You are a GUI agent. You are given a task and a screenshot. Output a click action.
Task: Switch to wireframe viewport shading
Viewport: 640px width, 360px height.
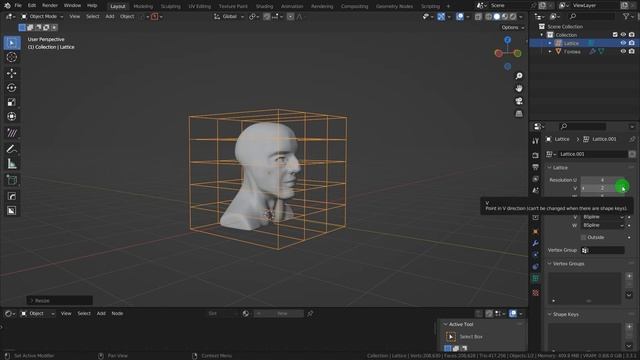point(489,17)
